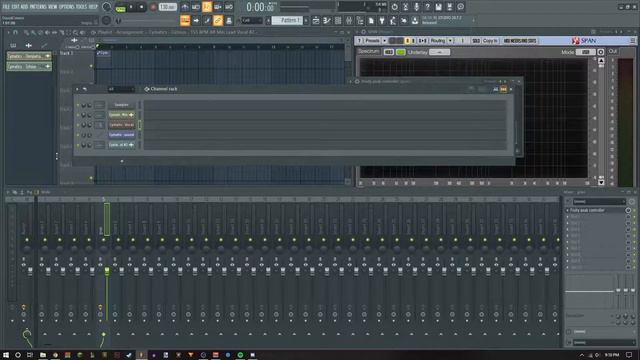Open the Pattern 1 selector
Image resolution: width=640 pixels, height=360 pixels.
click(x=287, y=20)
